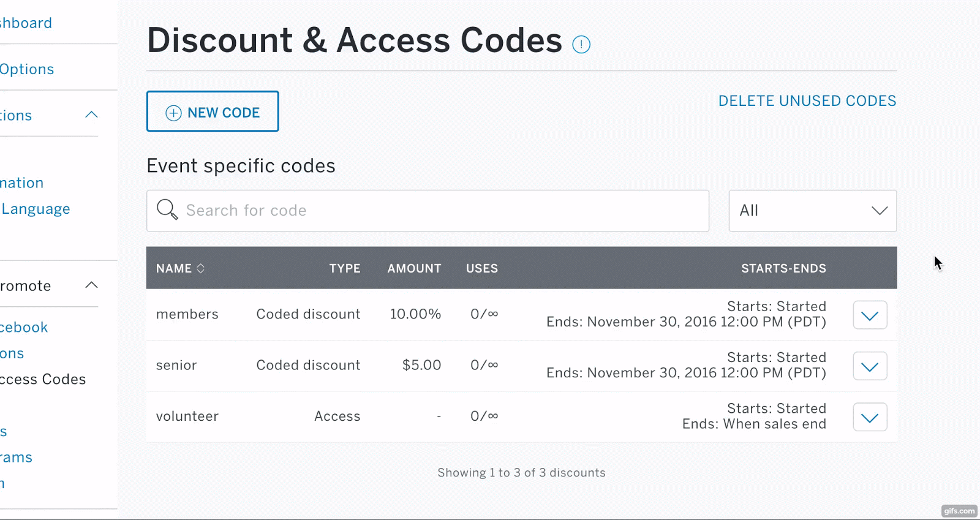Click the TYPE column header
This screenshot has height=520, width=980.
pyautogui.click(x=344, y=268)
